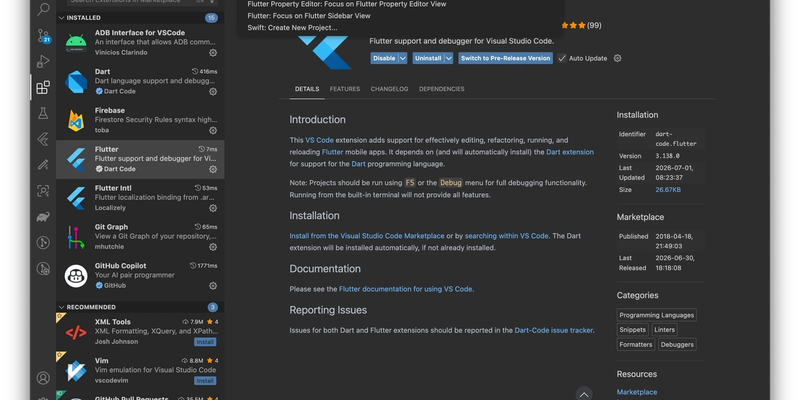The image size is (800, 400).
Task: Select the Vim recommended extension
Action: click(140, 370)
